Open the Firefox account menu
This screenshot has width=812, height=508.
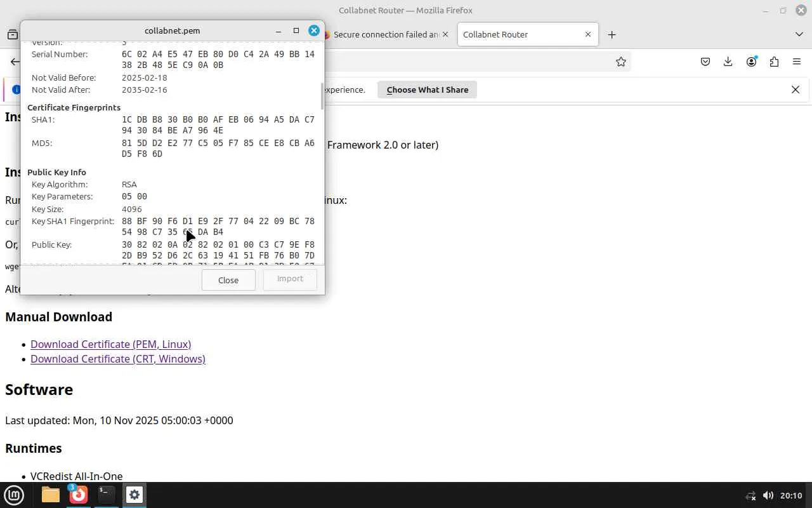(x=752, y=62)
